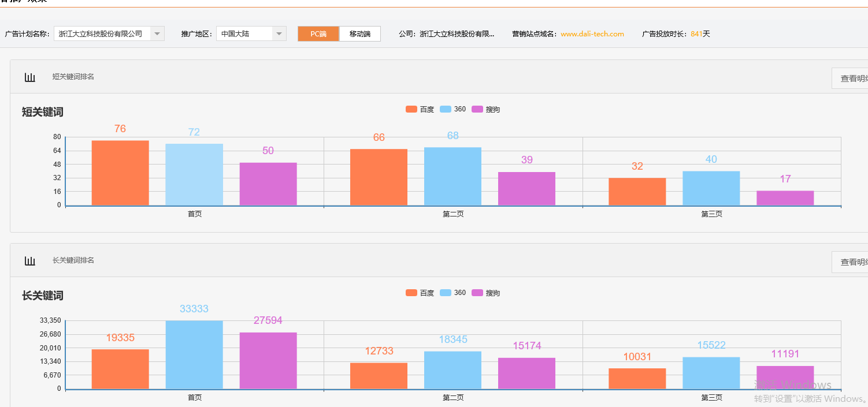Click the 搜狗 bar valued 11191
868x407 pixels.
coord(785,378)
